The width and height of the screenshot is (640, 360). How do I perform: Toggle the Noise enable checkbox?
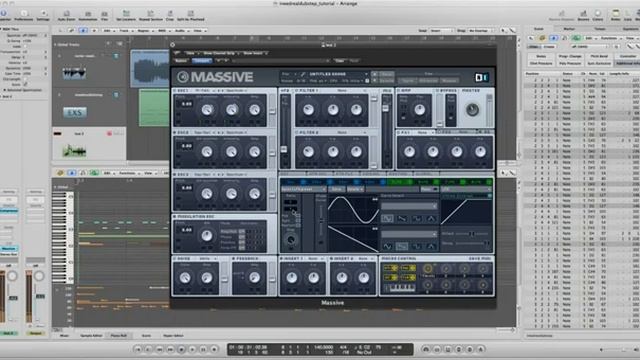point(175,259)
